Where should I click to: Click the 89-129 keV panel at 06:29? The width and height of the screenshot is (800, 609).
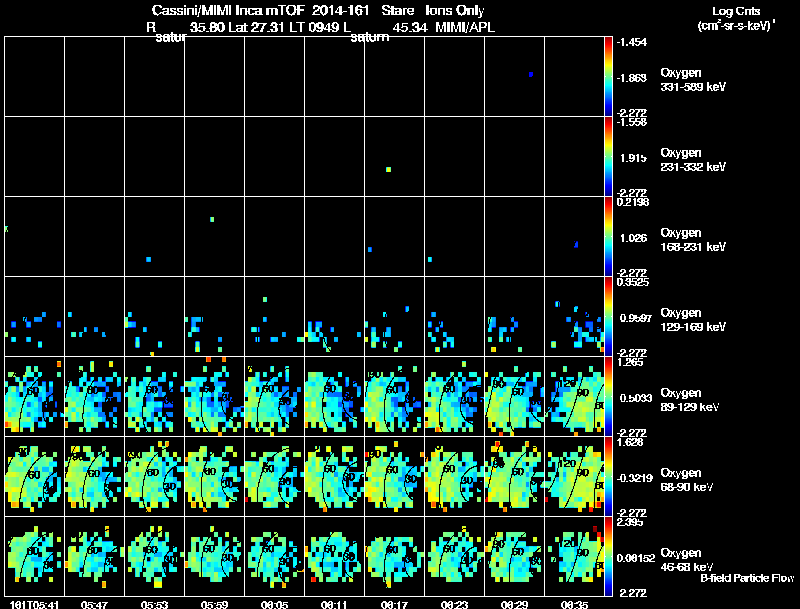point(515,396)
